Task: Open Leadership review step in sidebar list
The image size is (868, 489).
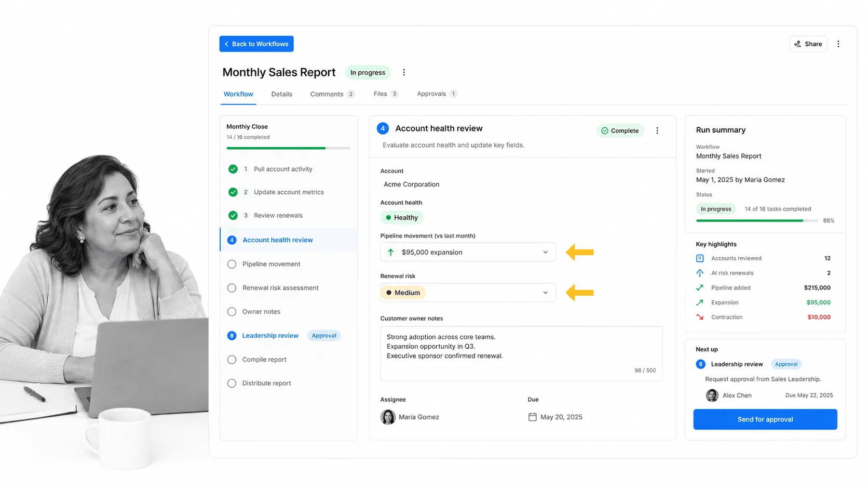Action: tap(270, 336)
